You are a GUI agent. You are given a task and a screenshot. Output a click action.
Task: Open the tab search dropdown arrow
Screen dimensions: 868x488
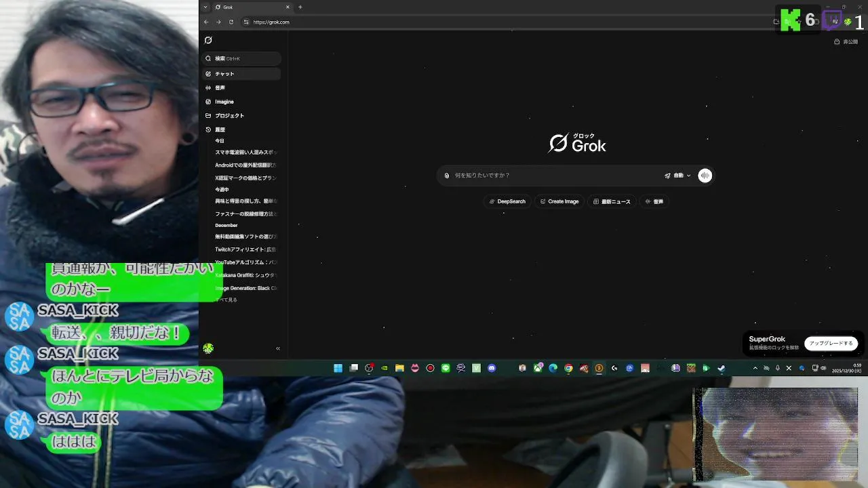(x=205, y=7)
